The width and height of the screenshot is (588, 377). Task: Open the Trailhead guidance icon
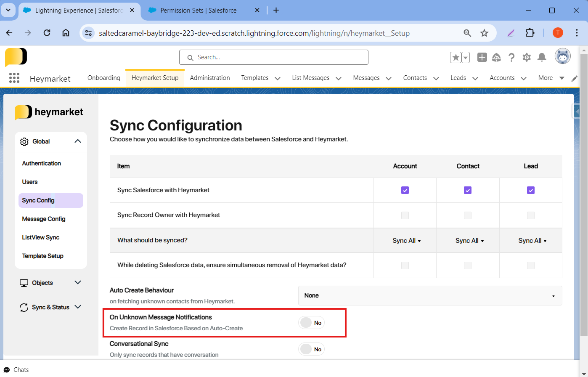coord(497,57)
